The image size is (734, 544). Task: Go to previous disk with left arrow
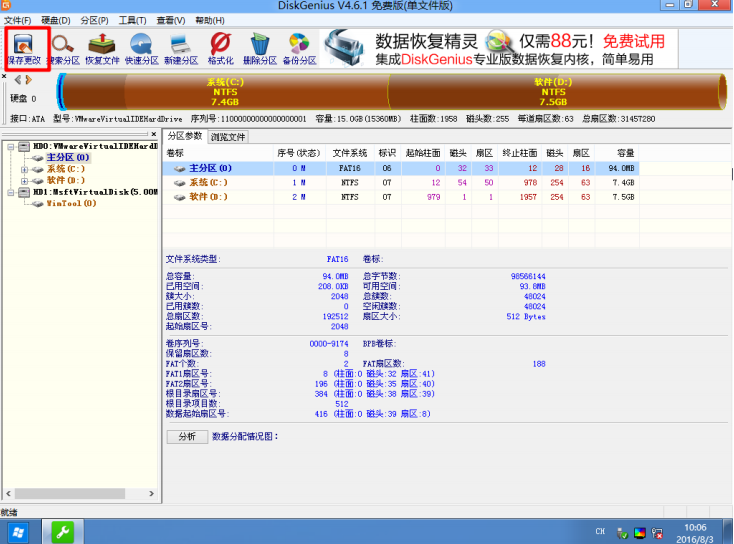tap(18, 80)
